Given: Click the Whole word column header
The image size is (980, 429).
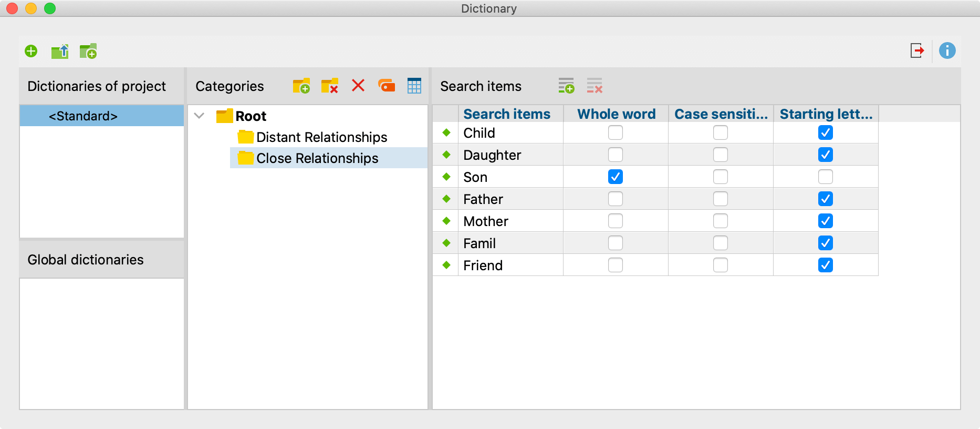Looking at the screenshot, I should pyautogui.click(x=616, y=114).
